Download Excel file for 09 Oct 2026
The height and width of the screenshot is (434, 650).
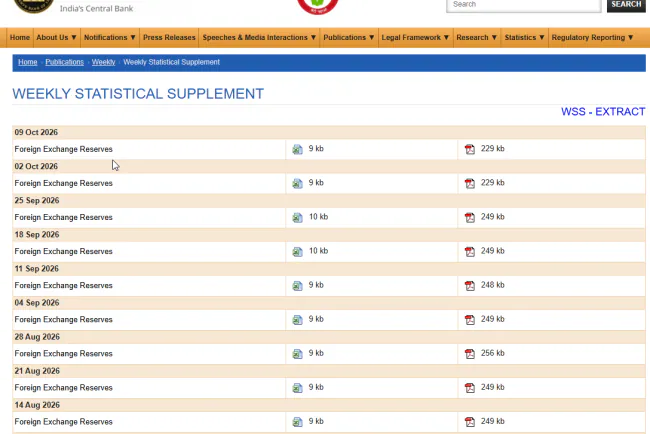pos(297,149)
